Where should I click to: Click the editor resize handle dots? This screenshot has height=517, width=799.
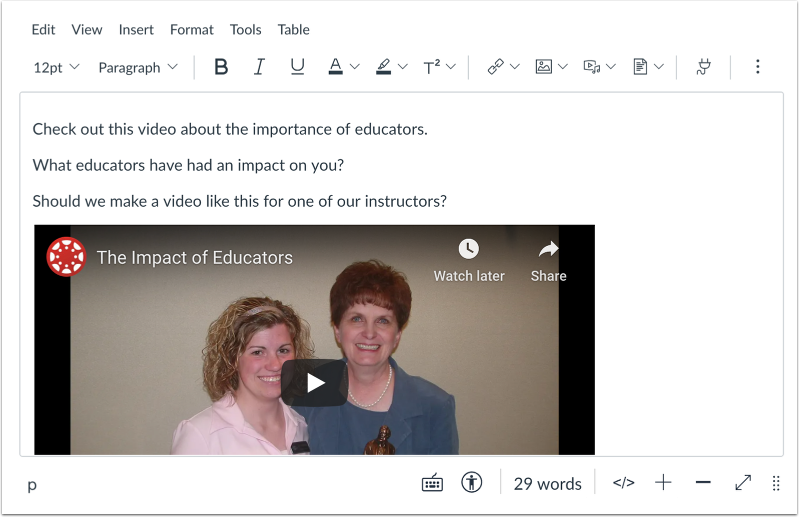(776, 483)
